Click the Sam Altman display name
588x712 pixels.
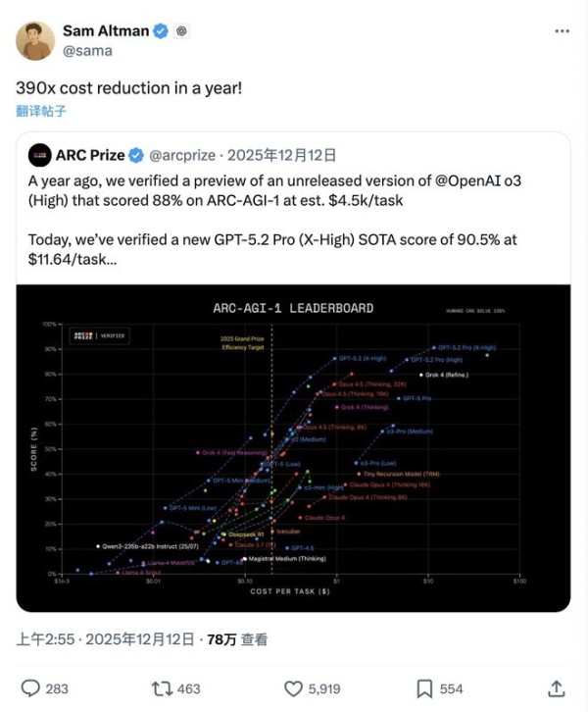point(108,31)
